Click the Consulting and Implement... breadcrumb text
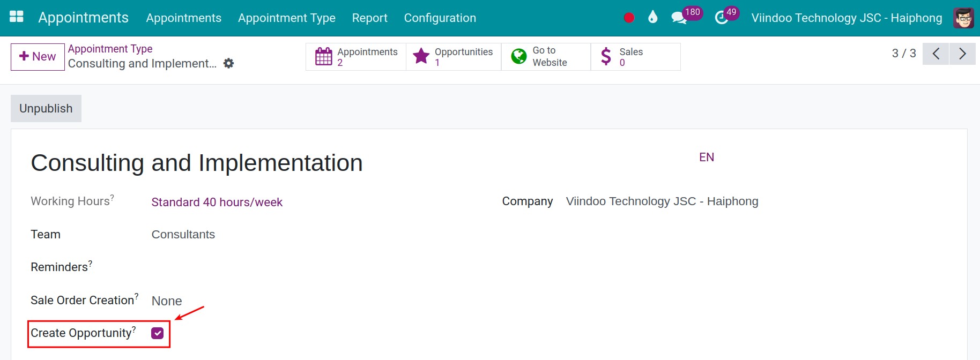 click(x=142, y=63)
